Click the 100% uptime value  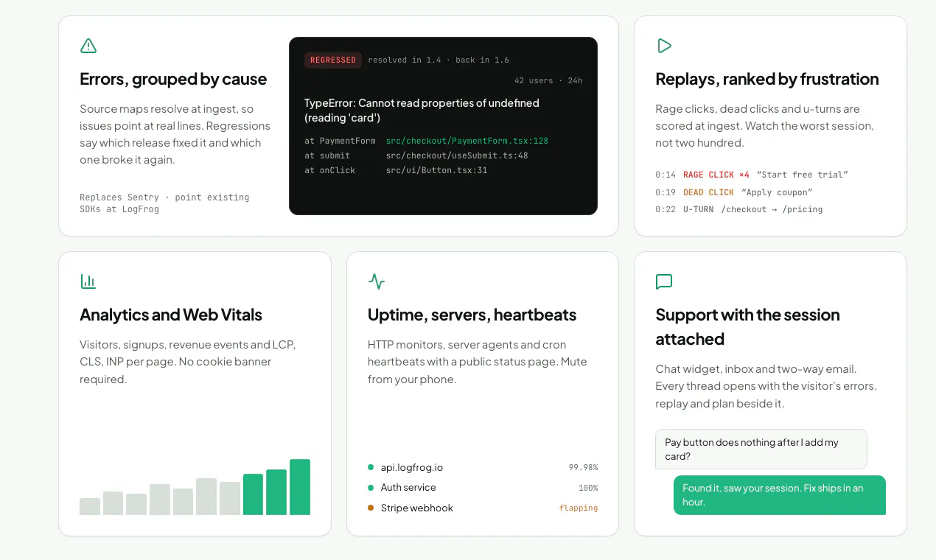(588, 488)
